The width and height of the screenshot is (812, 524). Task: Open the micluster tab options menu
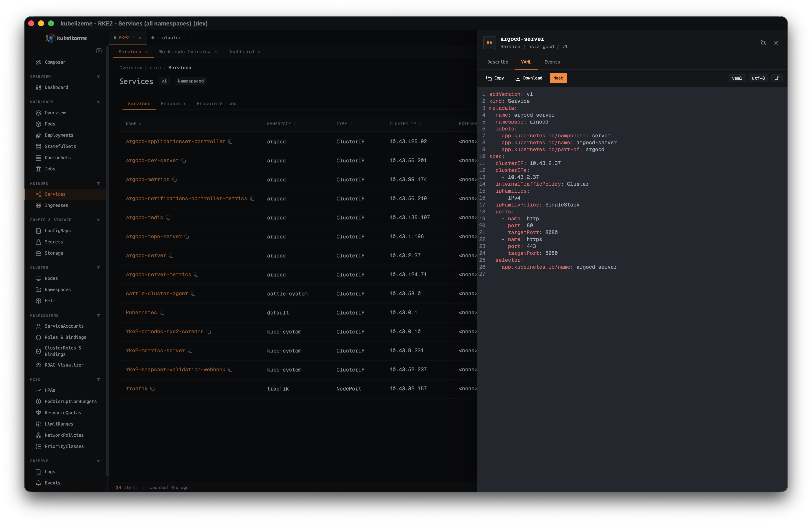185,38
